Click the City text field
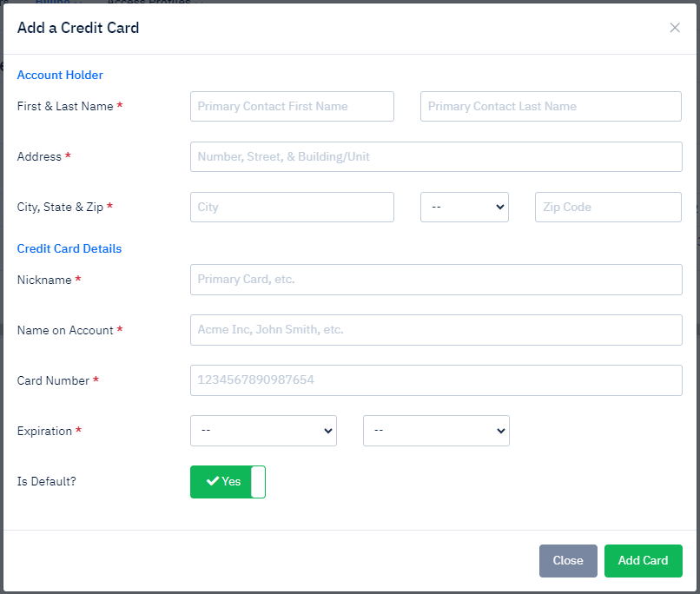 tap(292, 208)
